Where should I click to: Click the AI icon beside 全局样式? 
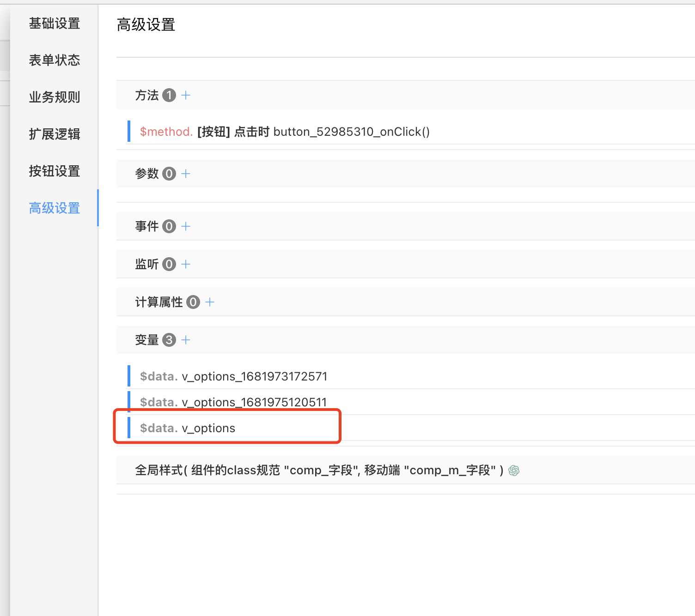coord(514,471)
